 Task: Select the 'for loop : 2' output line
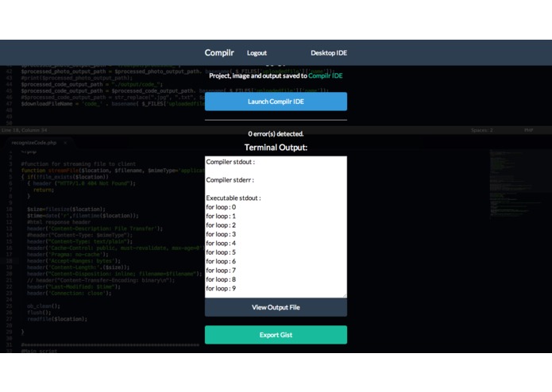click(221, 225)
